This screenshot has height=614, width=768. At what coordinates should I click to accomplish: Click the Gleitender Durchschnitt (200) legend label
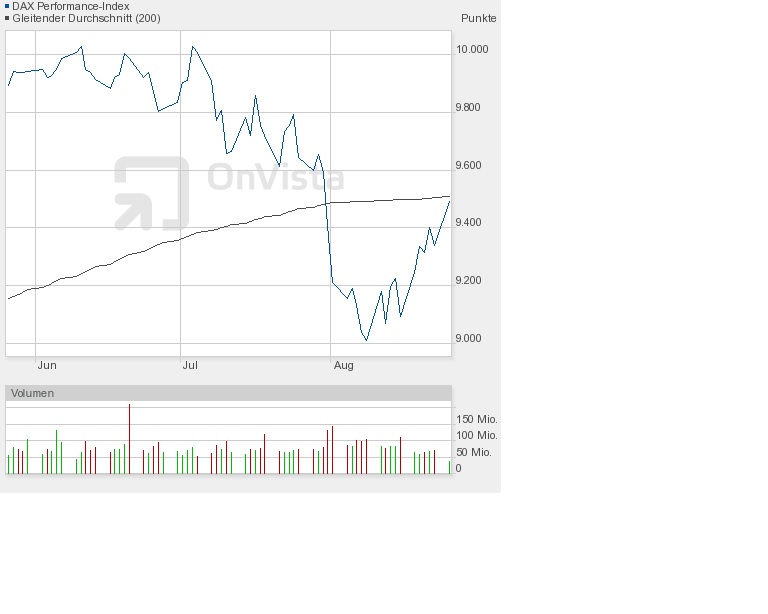point(86,18)
